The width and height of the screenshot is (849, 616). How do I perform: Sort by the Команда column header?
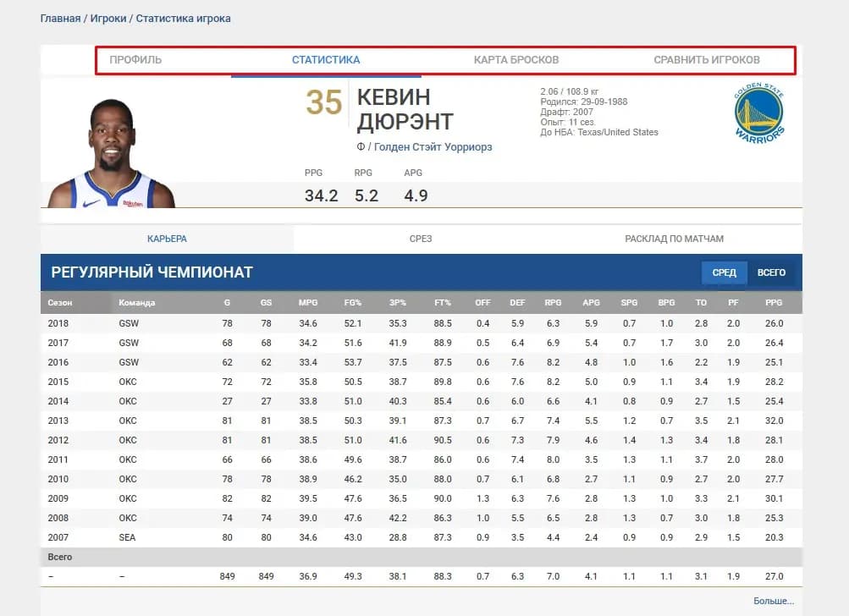point(137,303)
